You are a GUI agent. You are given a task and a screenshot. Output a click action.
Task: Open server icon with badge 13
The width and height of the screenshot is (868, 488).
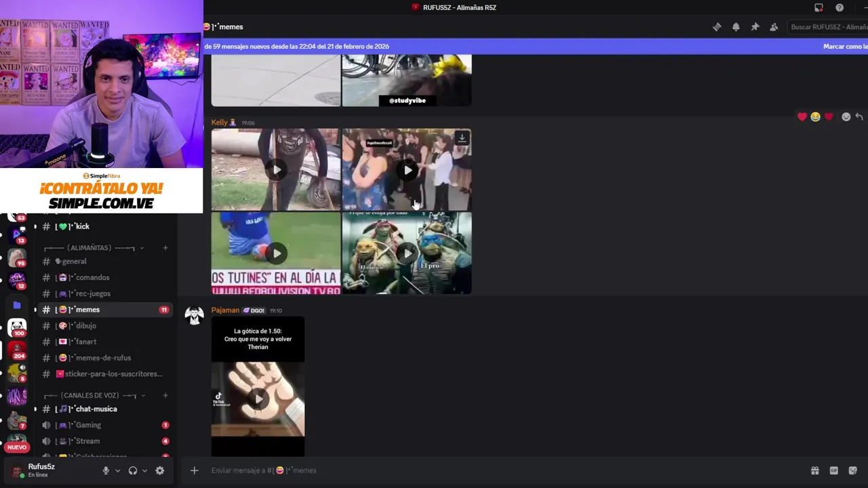pyautogui.click(x=17, y=235)
